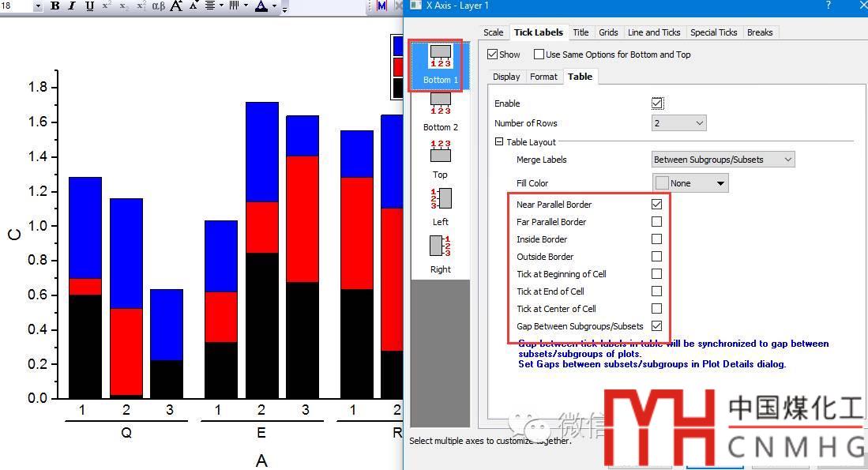Uncheck Gap Between Subgroups/Subsets
The image size is (868, 470).
656,326
